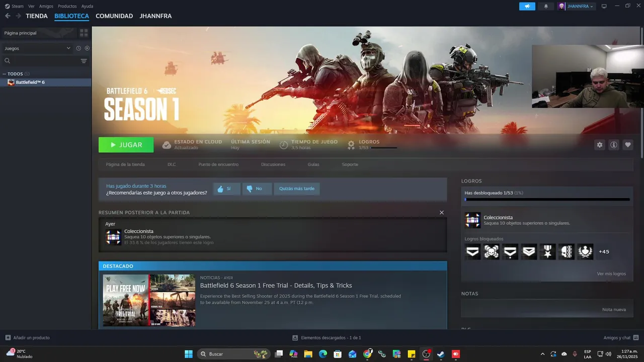This screenshot has width=644, height=362.
Task: Open Página de la tienda link
Action: pos(125,164)
